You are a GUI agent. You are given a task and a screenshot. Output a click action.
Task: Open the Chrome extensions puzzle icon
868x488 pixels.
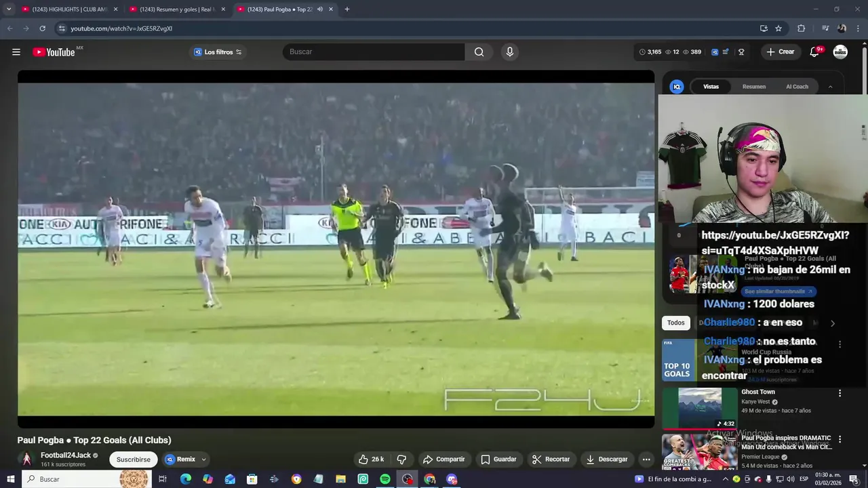[x=801, y=28]
